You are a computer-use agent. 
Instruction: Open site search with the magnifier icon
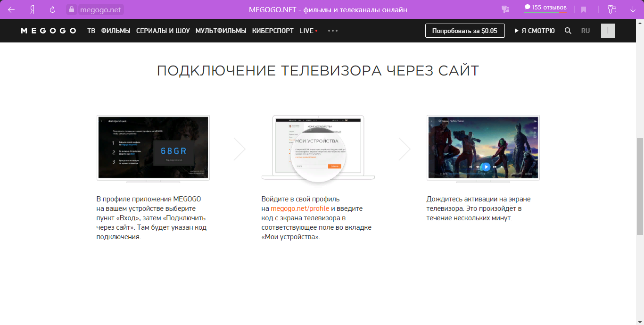tap(568, 31)
